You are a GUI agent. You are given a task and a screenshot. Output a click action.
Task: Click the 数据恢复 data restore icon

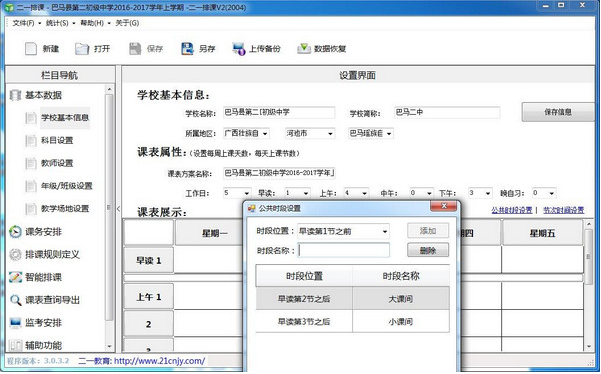(x=304, y=49)
